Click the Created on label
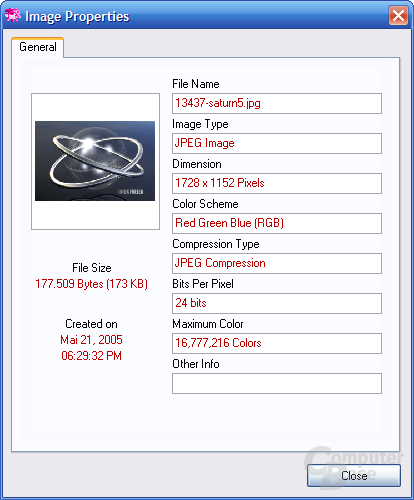This screenshot has width=414, height=500. tap(91, 324)
